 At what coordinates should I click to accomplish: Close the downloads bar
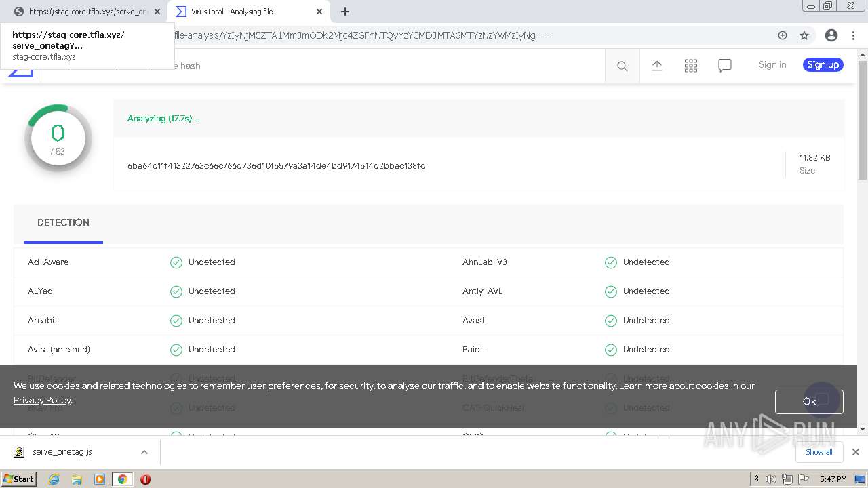[855, 452]
